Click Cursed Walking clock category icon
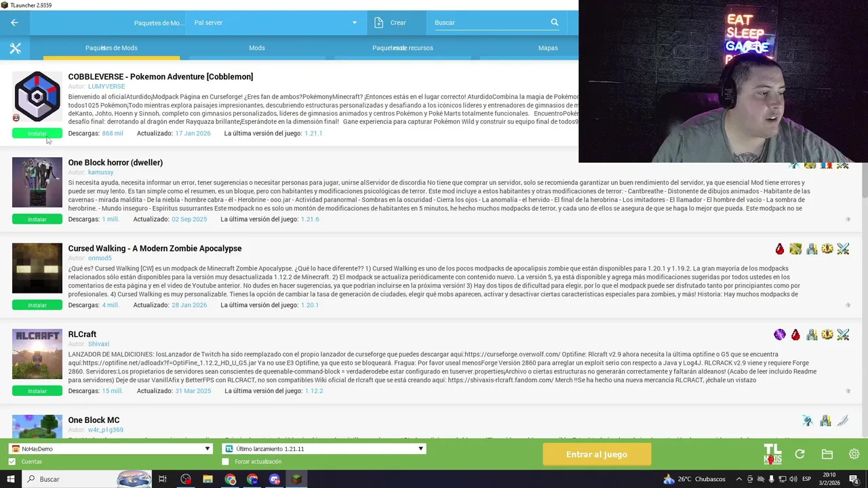Image resolution: width=868 pixels, height=488 pixels. point(827,249)
